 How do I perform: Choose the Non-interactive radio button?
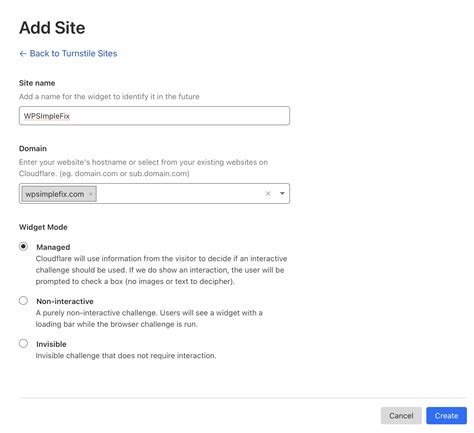(23, 301)
